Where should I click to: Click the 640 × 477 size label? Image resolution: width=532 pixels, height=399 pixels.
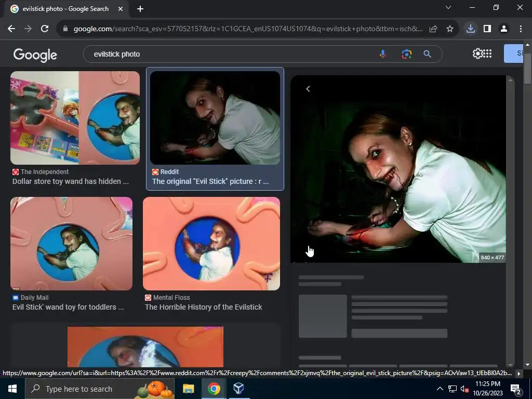point(493,258)
